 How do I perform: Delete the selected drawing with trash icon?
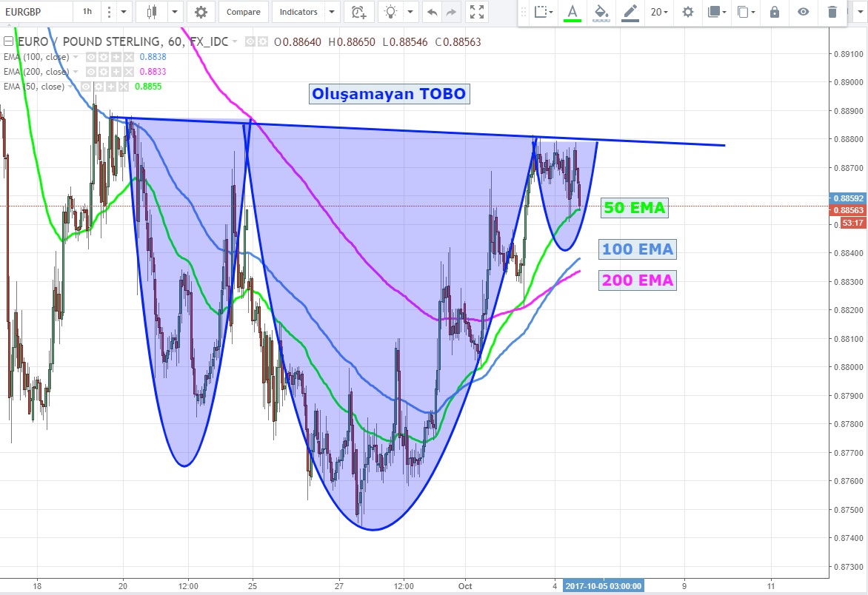pos(832,12)
